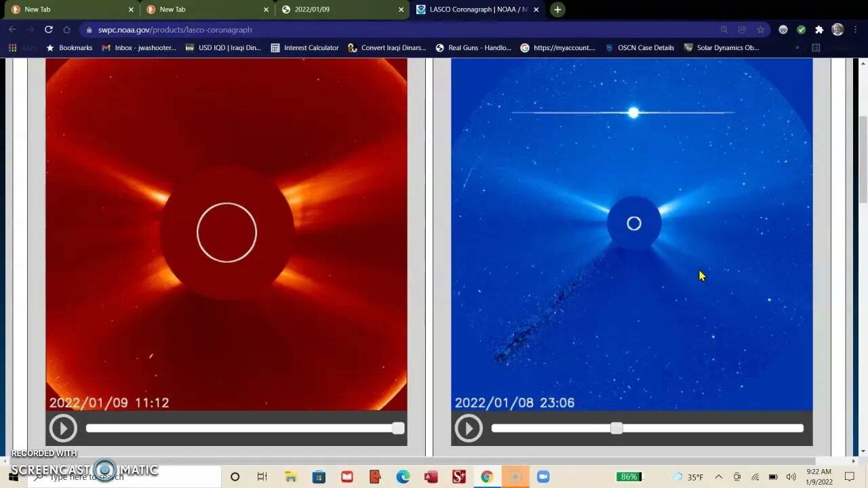Play the blue LASCO C3 coronagraph animation
This screenshot has height=488, width=868.
(469, 428)
